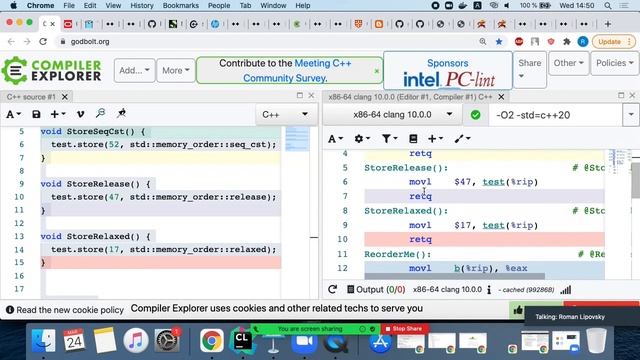Show compiler info icon next to clang 10.0.0
Viewport: 640px width, 360px height.
(489, 290)
